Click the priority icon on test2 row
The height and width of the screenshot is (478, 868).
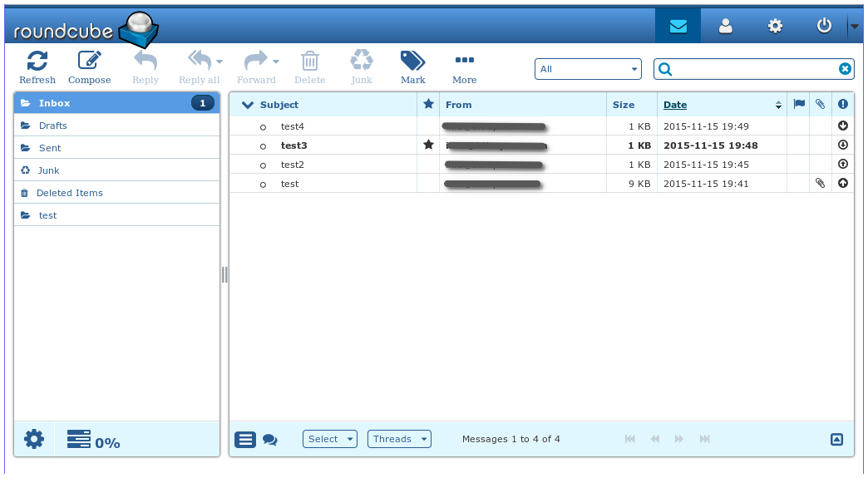click(x=843, y=164)
